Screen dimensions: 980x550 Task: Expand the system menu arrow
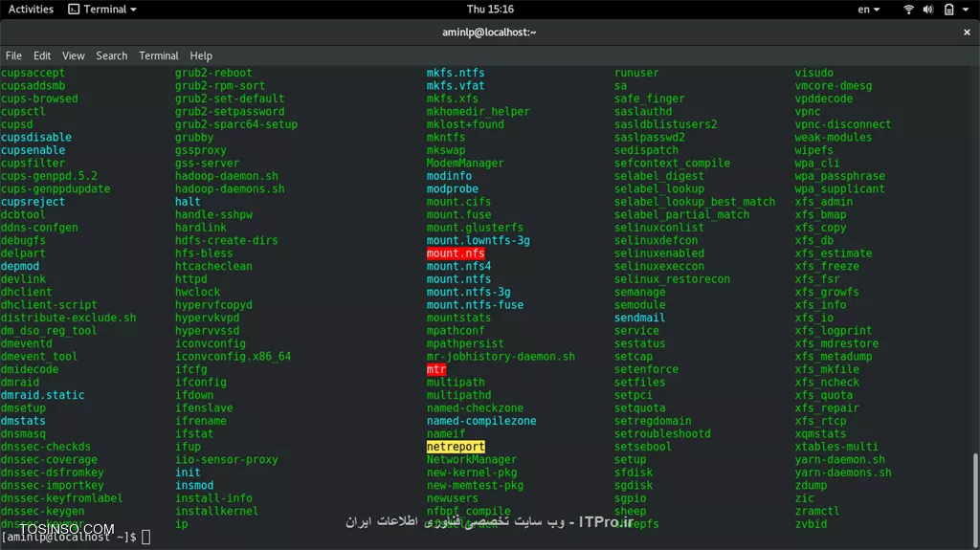pyautogui.click(x=966, y=10)
